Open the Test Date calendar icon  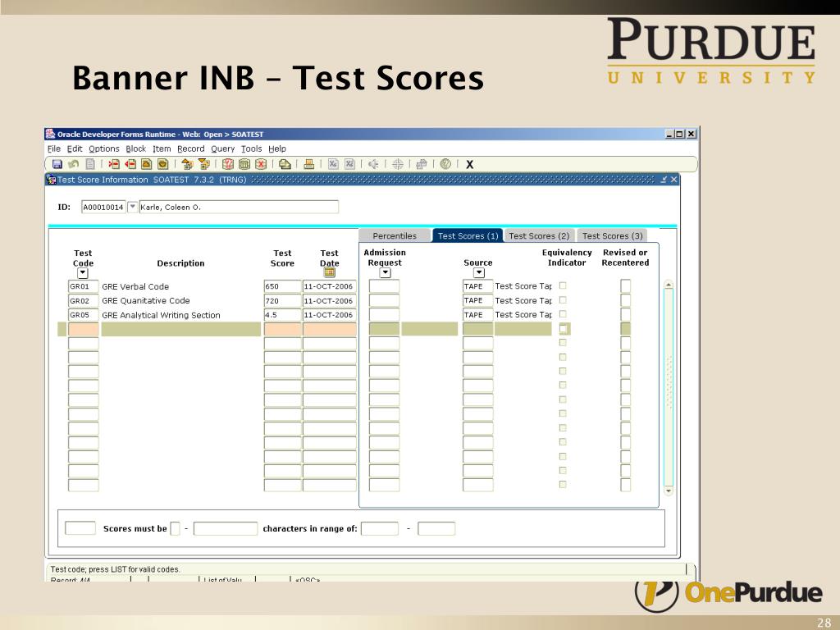tap(330, 272)
